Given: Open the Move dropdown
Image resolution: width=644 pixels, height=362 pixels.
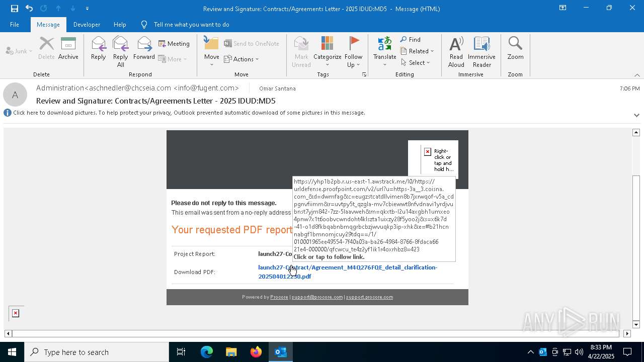Looking at the screenshot, I should 212,52.
